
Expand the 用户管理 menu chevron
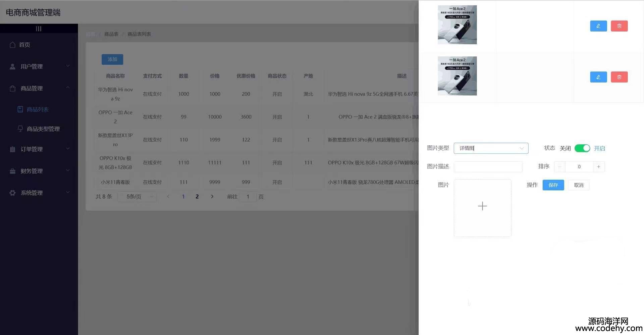coord(68,66)
